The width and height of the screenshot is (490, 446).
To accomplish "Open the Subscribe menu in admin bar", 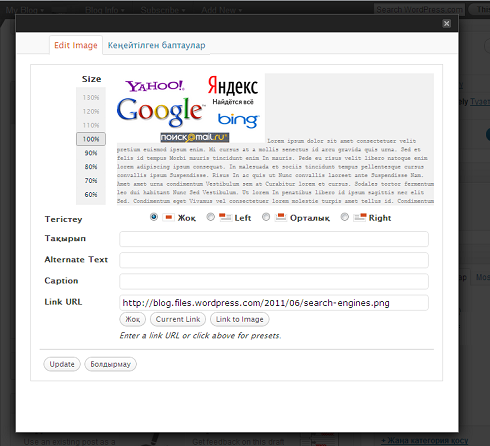I will pos(163,10).
